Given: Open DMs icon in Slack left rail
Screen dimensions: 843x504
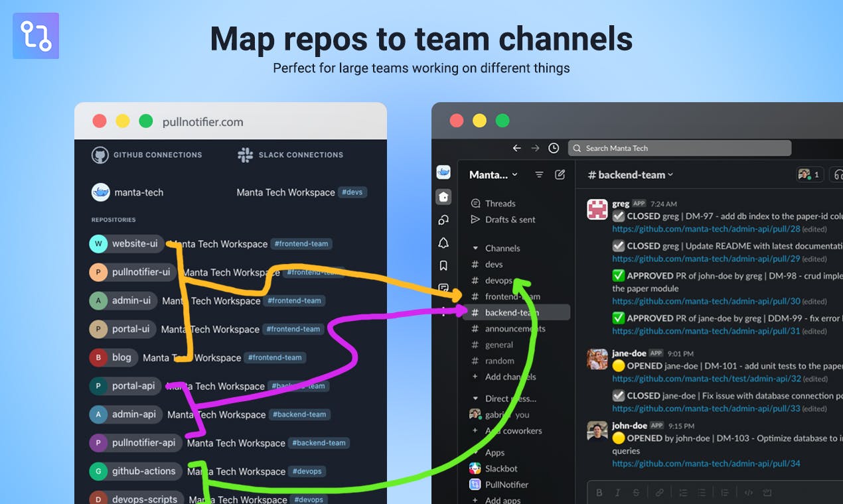Looking at the screenshot, I should (x=443, y=220).
